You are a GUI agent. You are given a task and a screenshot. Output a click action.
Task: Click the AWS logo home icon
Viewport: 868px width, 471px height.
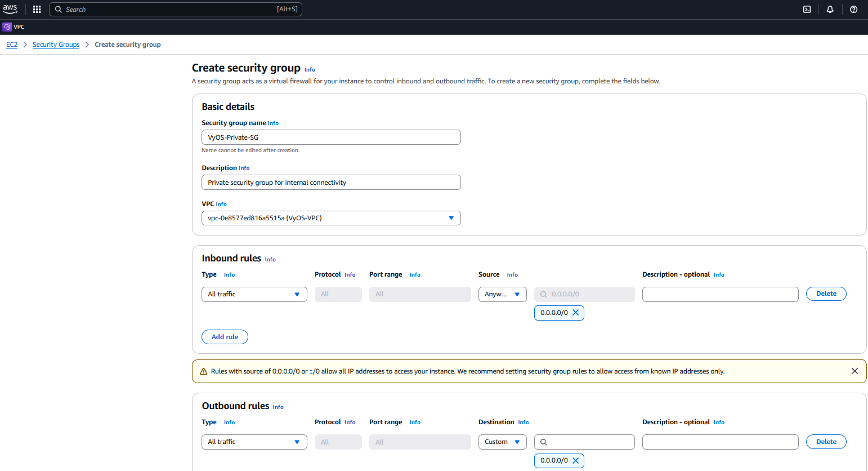coord(10,9)
